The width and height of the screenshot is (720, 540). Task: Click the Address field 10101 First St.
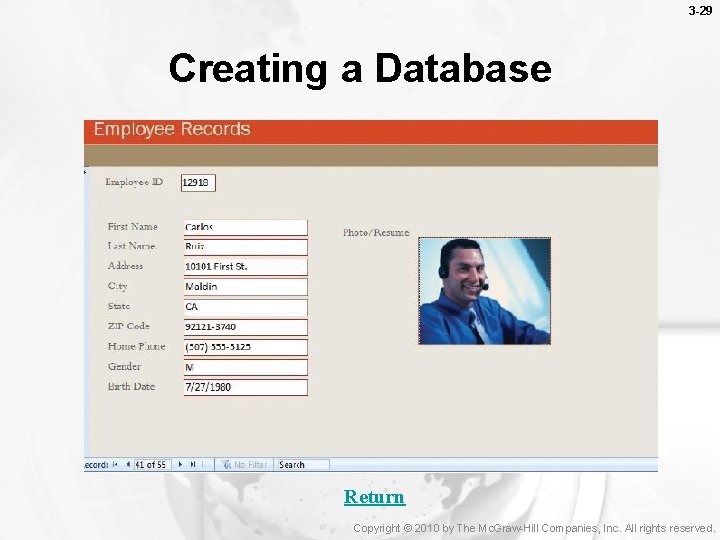click(246, 267)
